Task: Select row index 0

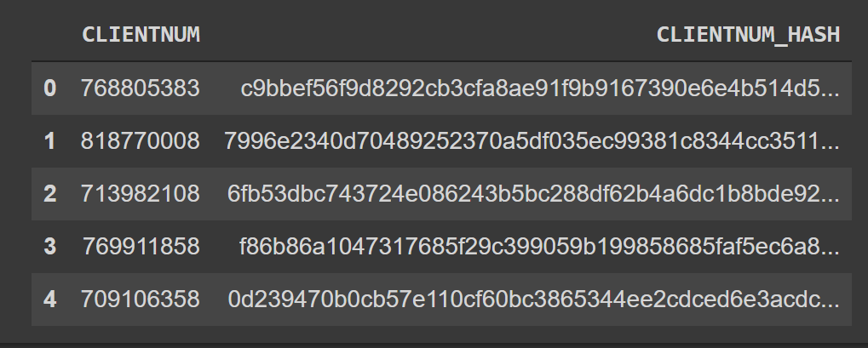Action: pyautogui.click(x=49, y=88)
